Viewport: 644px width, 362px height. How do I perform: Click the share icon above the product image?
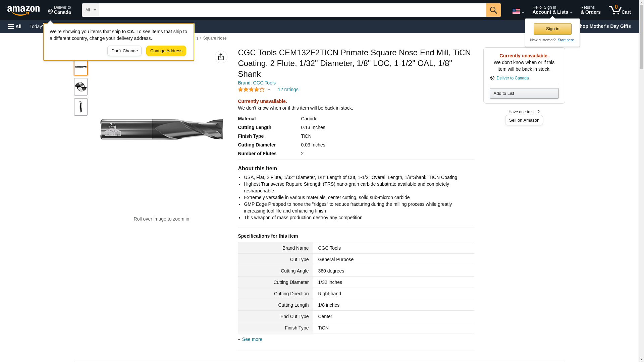click(x=221, y=57)
